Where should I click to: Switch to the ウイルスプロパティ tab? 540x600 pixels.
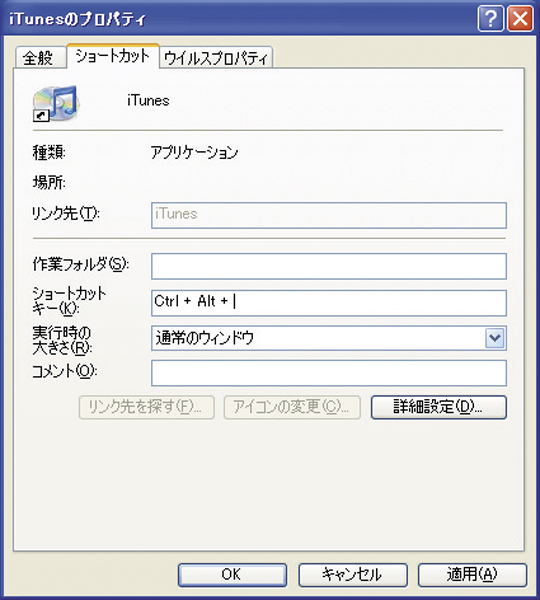point(216,58)
